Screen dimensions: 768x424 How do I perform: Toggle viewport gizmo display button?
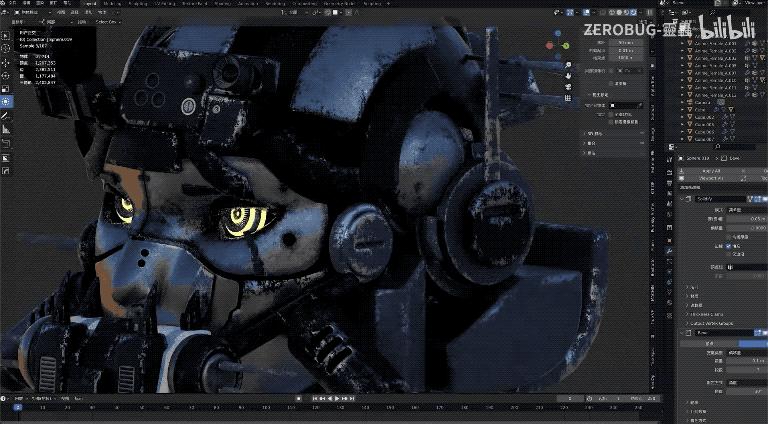[x=571, y=12]
